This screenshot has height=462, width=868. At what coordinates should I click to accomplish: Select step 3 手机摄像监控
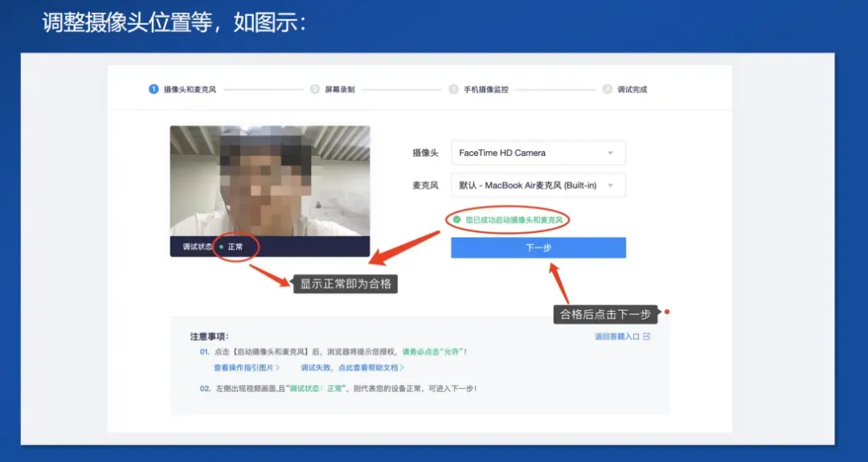[x=479, y=89]
